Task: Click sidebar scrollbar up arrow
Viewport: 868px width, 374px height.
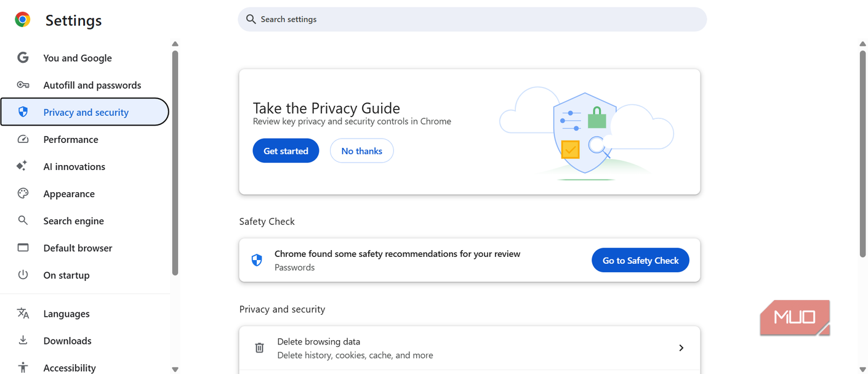Action: [x=175, y=44]
